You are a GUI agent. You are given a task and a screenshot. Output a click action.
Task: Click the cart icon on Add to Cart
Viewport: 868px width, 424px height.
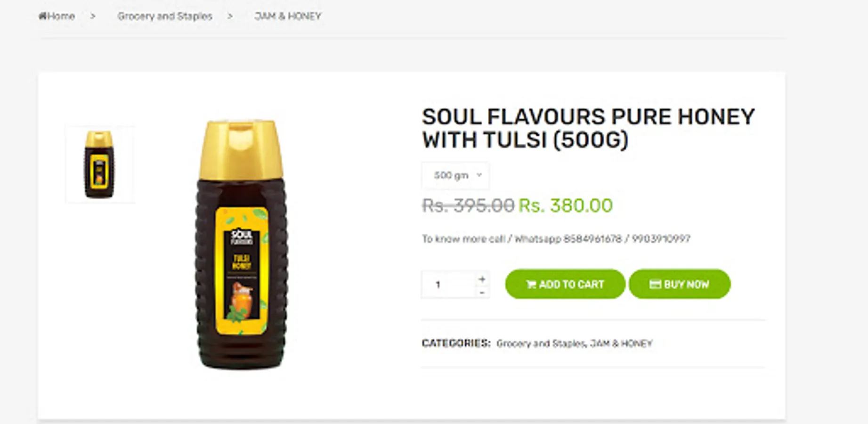(531, 285)
